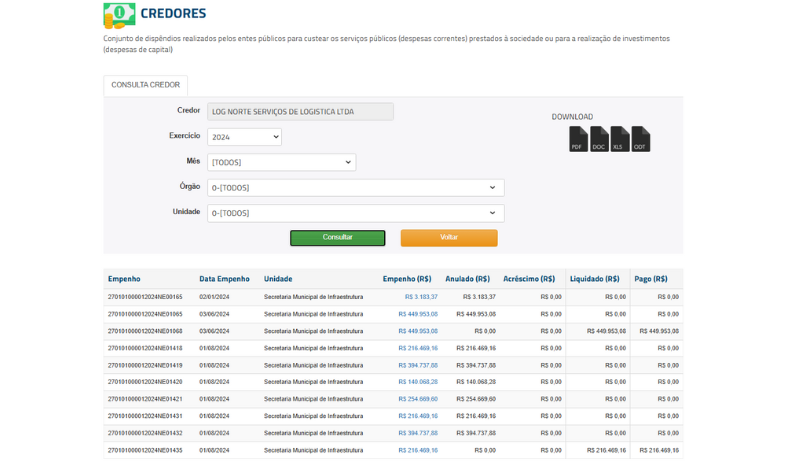Open empenho value link in NE01435 row
Viewport: 800px width, 466px height.
click(x=418, y=450)
